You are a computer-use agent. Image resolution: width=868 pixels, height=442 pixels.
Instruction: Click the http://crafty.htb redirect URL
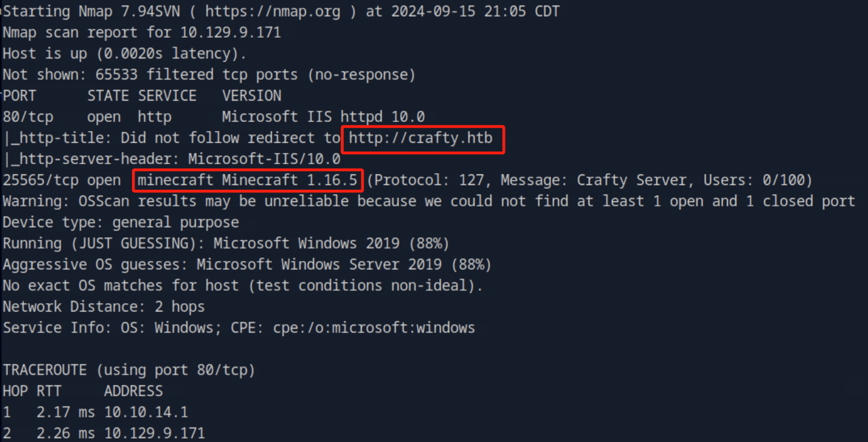tap(420, 138)
